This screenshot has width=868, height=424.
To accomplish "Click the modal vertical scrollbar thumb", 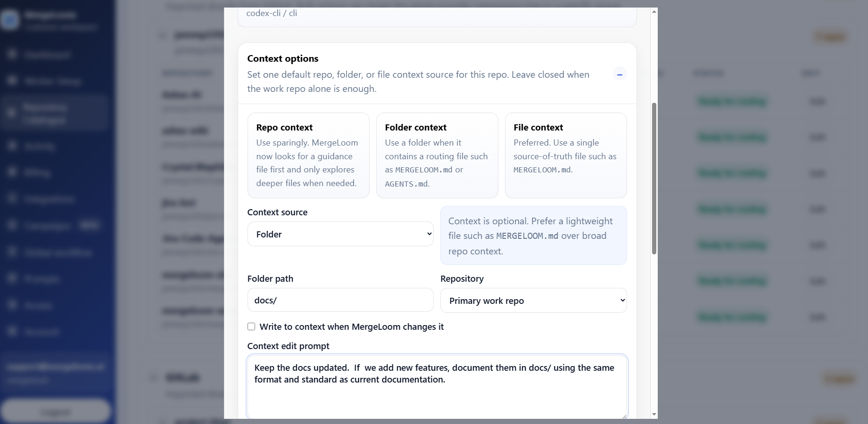I will (654, 179).
